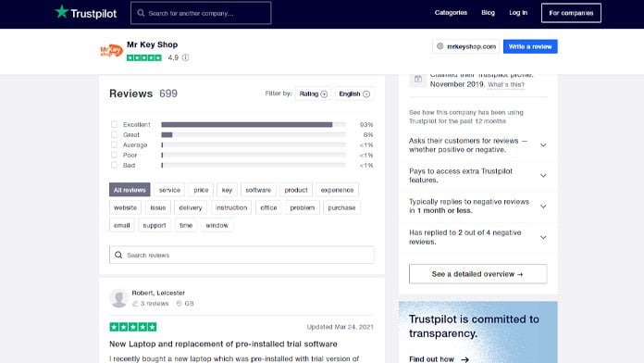644x363 pixels.
Task: Open Categories in the top navigation
Action: point(451,13)
